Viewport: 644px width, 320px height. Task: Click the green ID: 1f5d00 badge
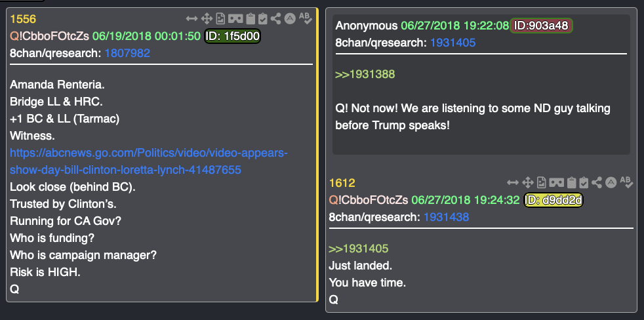point(232,36)
